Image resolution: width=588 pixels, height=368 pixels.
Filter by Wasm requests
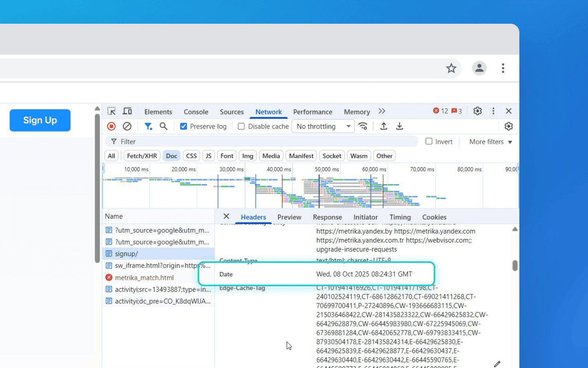(359, 156)
